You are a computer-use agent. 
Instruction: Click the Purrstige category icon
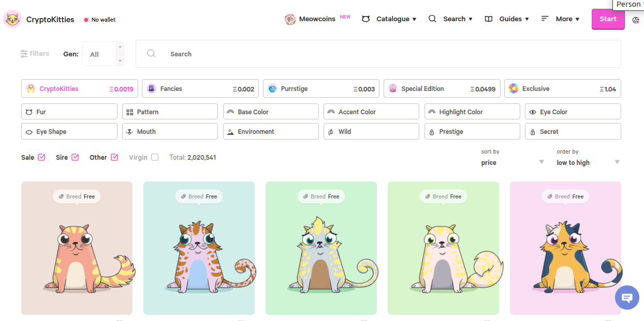point(272,88)
